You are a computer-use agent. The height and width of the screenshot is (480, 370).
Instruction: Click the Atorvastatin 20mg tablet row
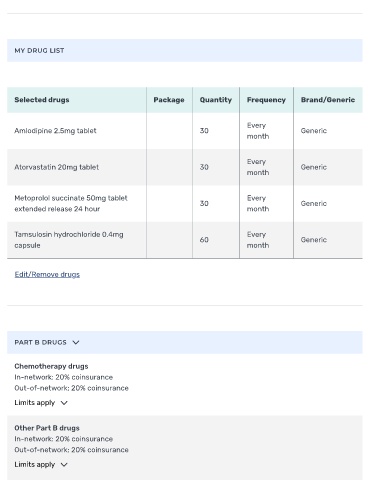[x=185, y=167]
